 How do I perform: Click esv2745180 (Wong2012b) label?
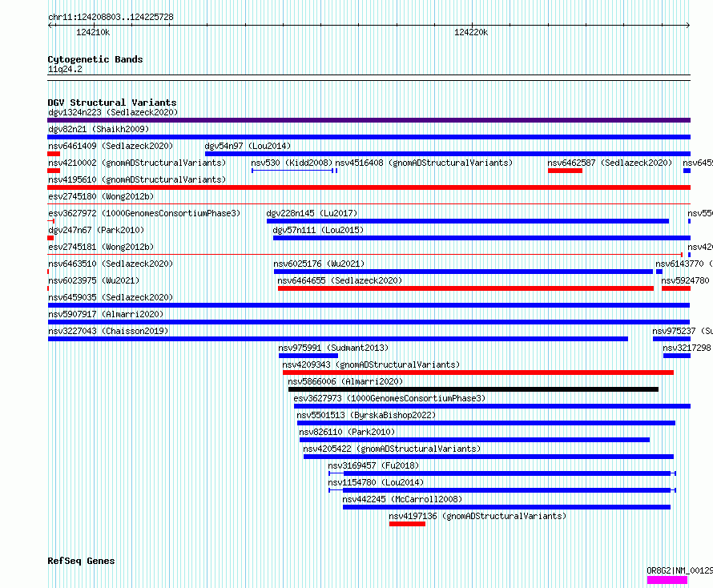101,196
